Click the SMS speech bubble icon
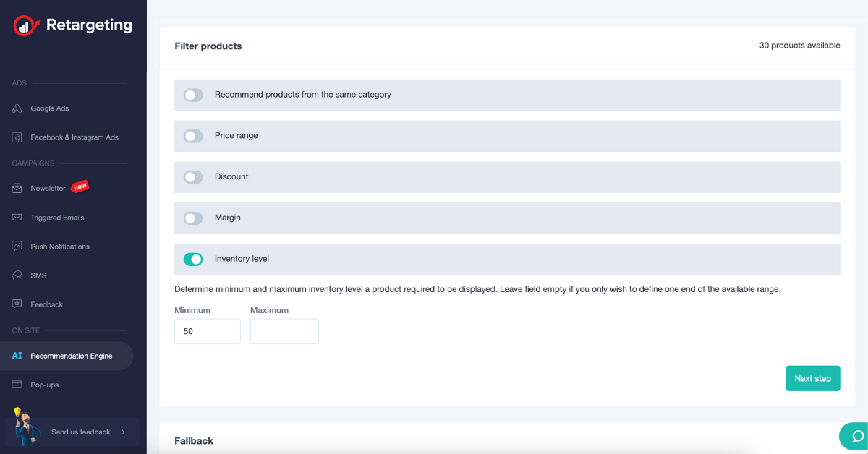868x454 pixels. click(17, 275)
